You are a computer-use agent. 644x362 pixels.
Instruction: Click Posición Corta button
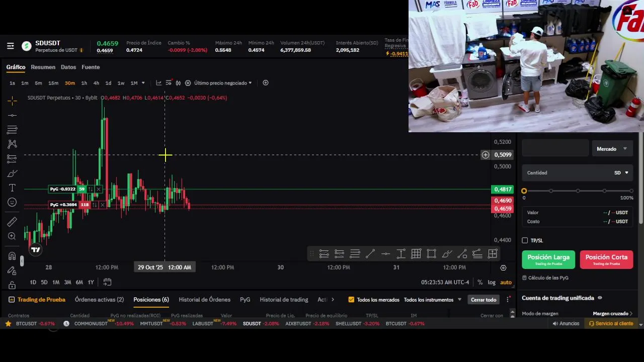tap(606, 259)
